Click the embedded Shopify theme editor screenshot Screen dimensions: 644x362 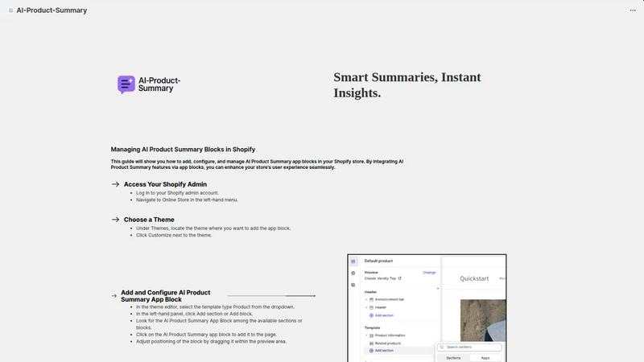pyautogui.click(x=427, y=308)
